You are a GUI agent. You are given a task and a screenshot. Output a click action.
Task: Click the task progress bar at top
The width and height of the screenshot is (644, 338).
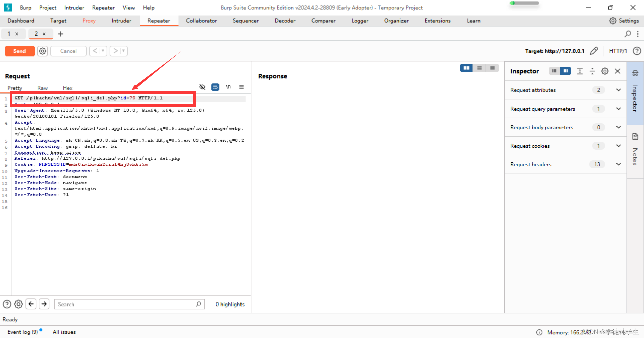pyautogui.click(x=524, y=3)
